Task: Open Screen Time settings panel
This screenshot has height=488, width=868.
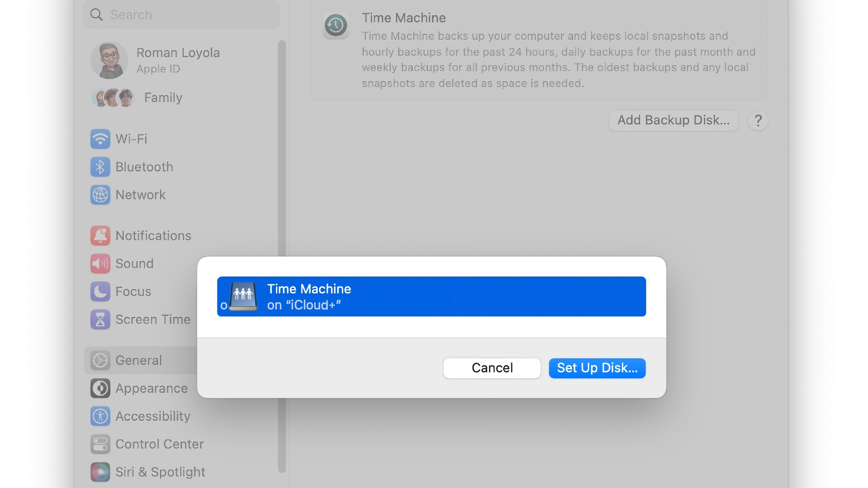Action: 151,319
